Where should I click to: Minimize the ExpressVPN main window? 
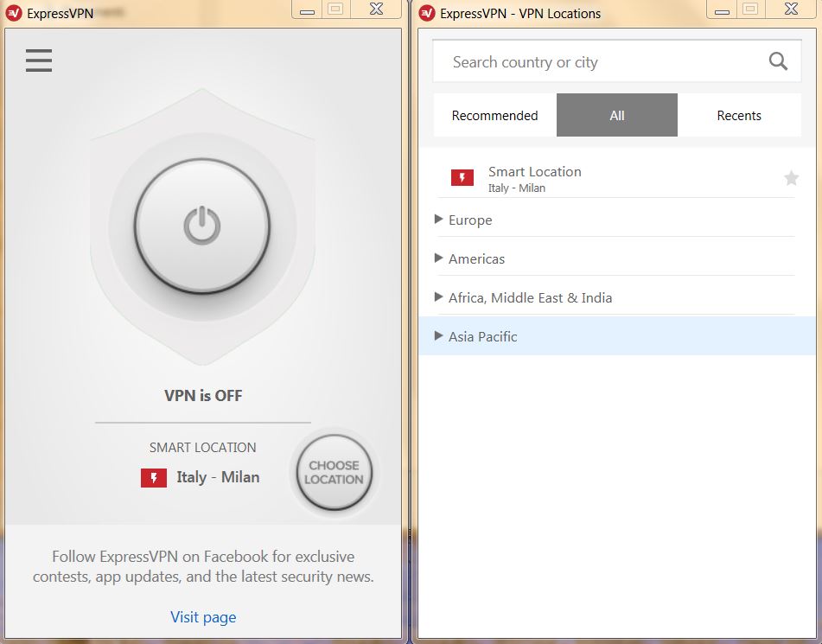point(307,10)
